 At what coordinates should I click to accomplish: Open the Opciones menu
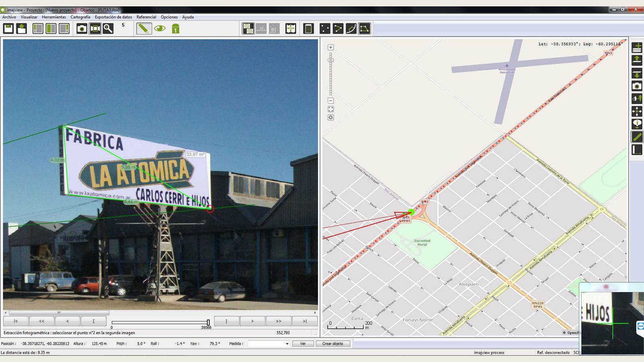169,17
